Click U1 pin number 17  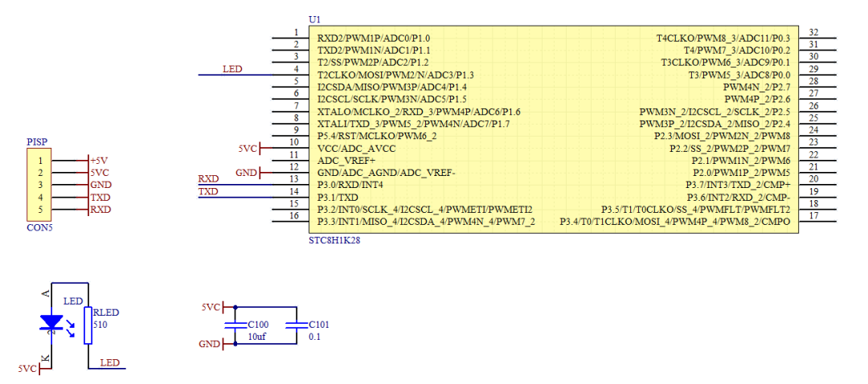tap(813, 215)
